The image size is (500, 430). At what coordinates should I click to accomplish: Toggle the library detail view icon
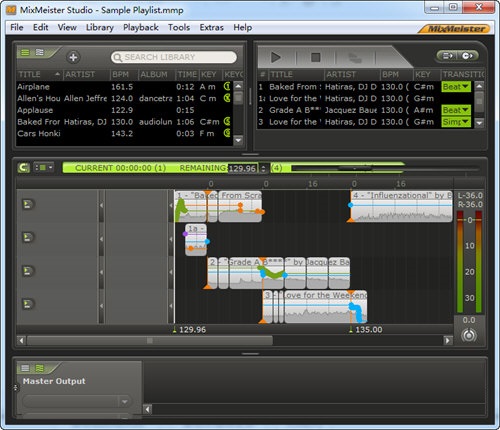(39, 52)
